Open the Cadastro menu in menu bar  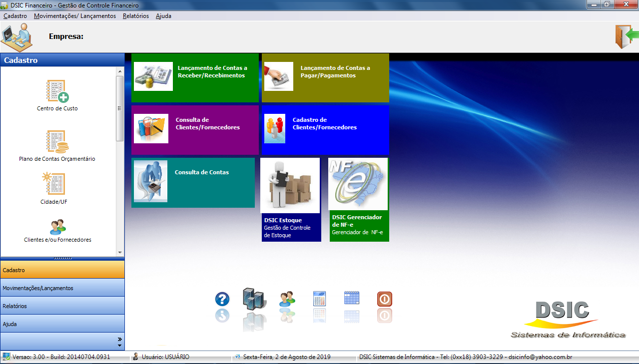[x=15, y=16]
